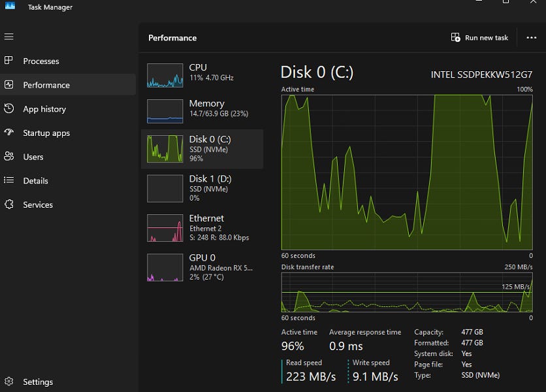
Task: Switch to the Details page
Action: pos(35,181)
